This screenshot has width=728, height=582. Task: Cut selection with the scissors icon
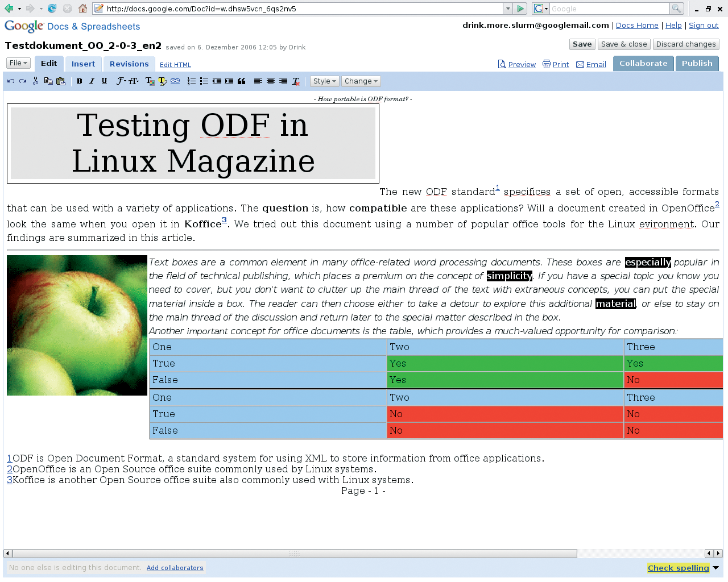pos(35,81)
